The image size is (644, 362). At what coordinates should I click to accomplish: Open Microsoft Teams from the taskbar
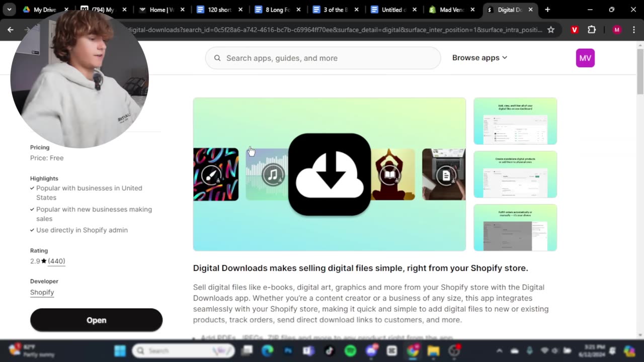click(309, 351)
